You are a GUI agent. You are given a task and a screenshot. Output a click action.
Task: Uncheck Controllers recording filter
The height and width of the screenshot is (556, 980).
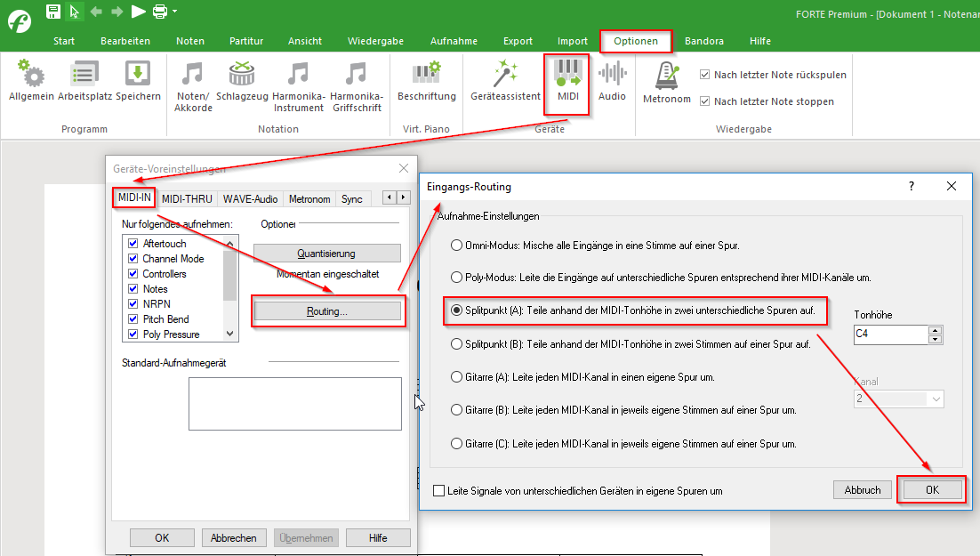[x=133, y=273]
